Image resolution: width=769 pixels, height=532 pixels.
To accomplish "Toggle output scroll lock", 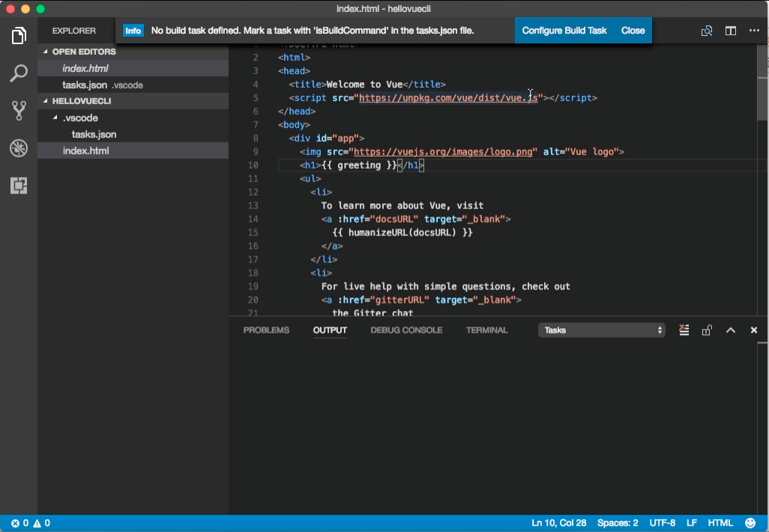I will click(x=707, y=330).
